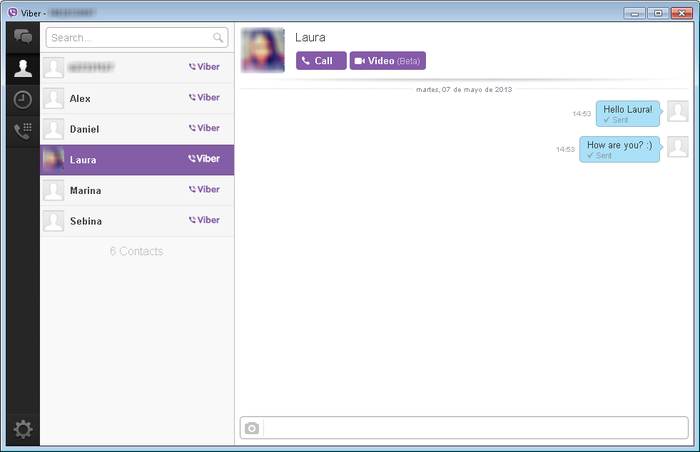Minimize the Viber window

(x=634, y=13)
